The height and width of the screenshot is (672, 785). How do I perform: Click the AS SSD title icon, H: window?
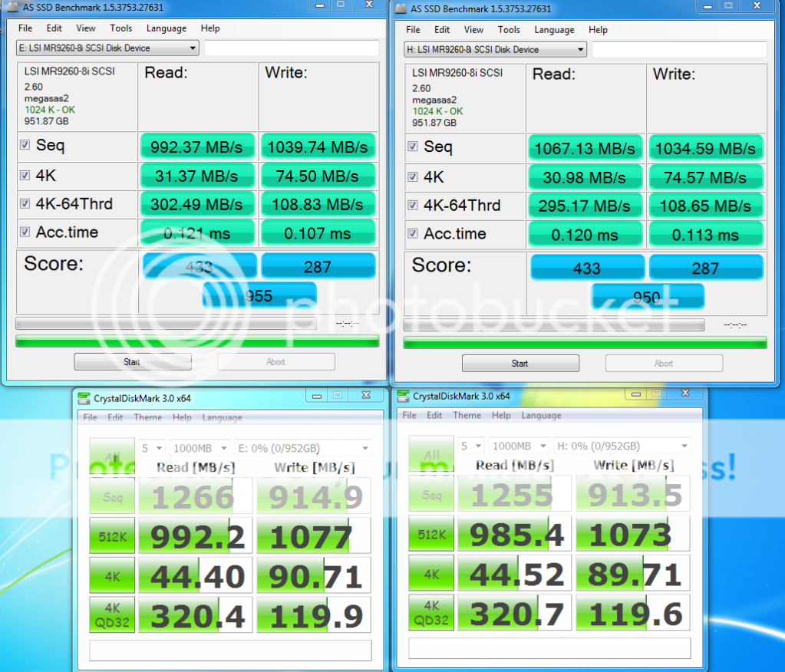401,8
